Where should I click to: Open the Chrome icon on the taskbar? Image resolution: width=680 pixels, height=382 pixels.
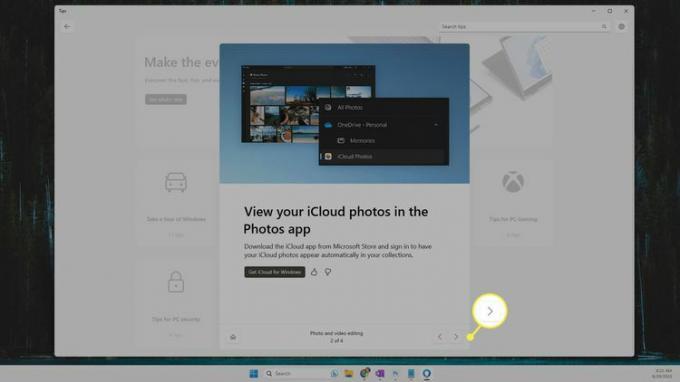point(364,373)
